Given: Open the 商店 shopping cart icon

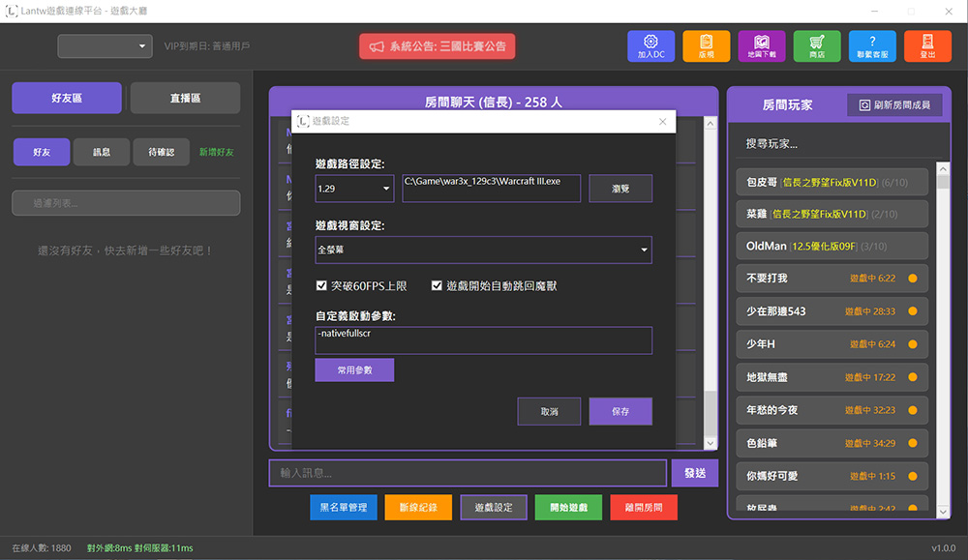Looking at the screenshot, I should (x=817, y=46).
